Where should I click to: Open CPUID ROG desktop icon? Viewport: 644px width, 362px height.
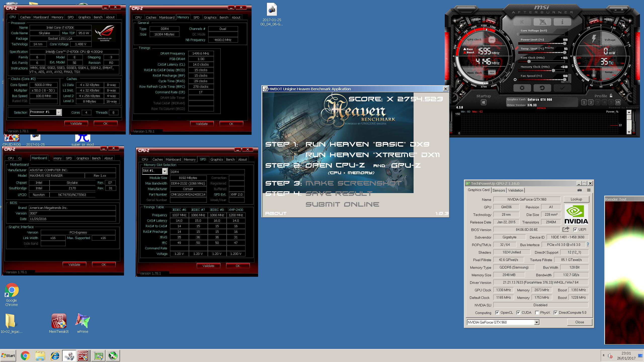coord(12,140)
